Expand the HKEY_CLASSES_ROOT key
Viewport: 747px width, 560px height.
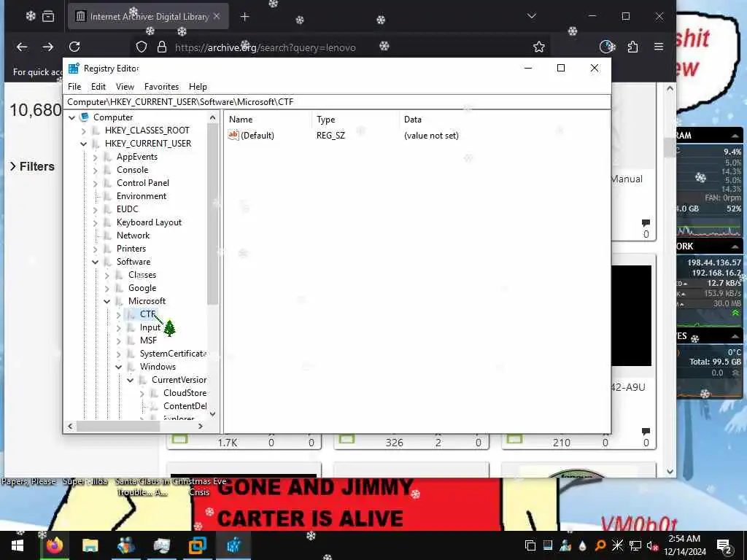[83, 131]
